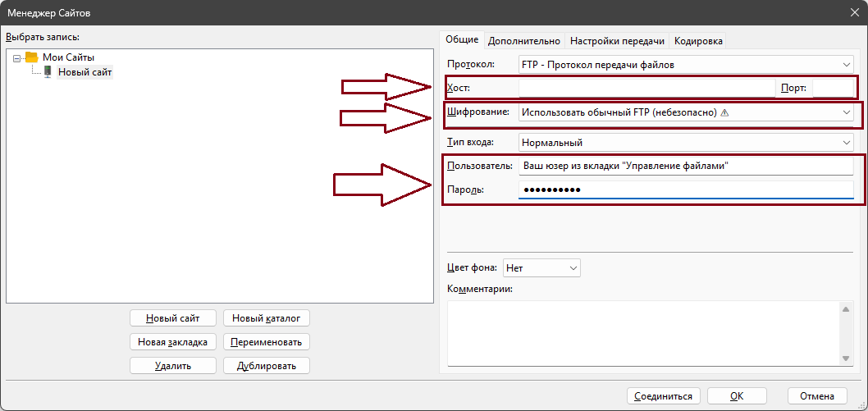Focus the Пользователь text field
868x411 pixels.
click(x=686, y=166)
